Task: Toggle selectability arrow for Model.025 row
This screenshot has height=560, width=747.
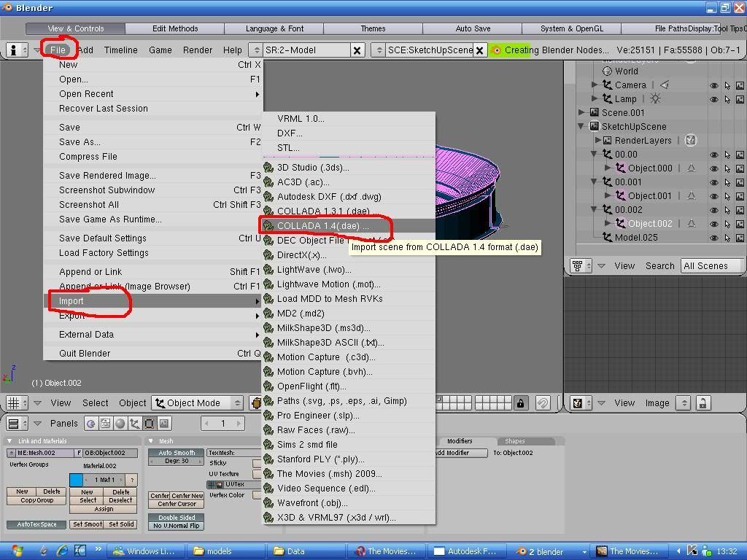Action: (x=727, y=238)
